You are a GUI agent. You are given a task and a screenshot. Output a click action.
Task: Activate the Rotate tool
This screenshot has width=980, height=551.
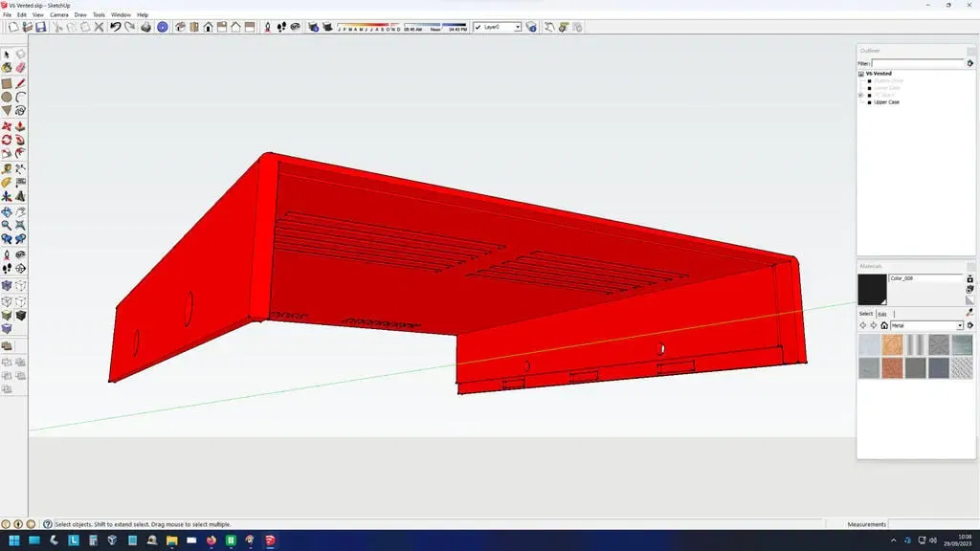[7, 140]
